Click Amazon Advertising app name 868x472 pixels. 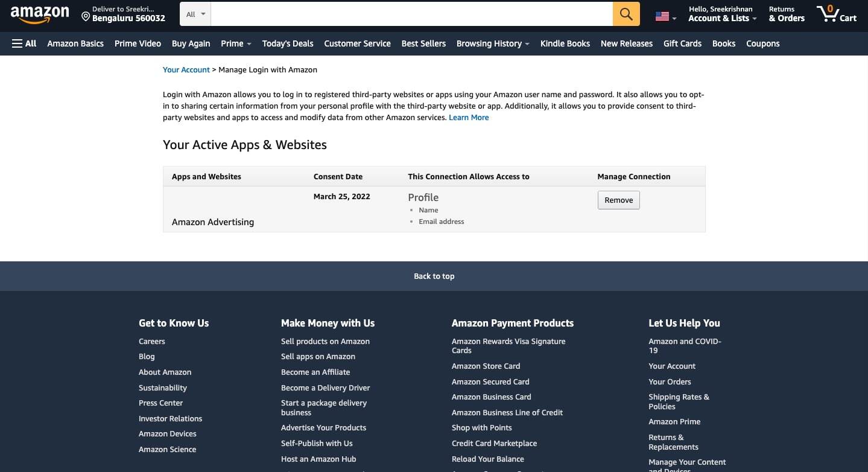[213, 222]
